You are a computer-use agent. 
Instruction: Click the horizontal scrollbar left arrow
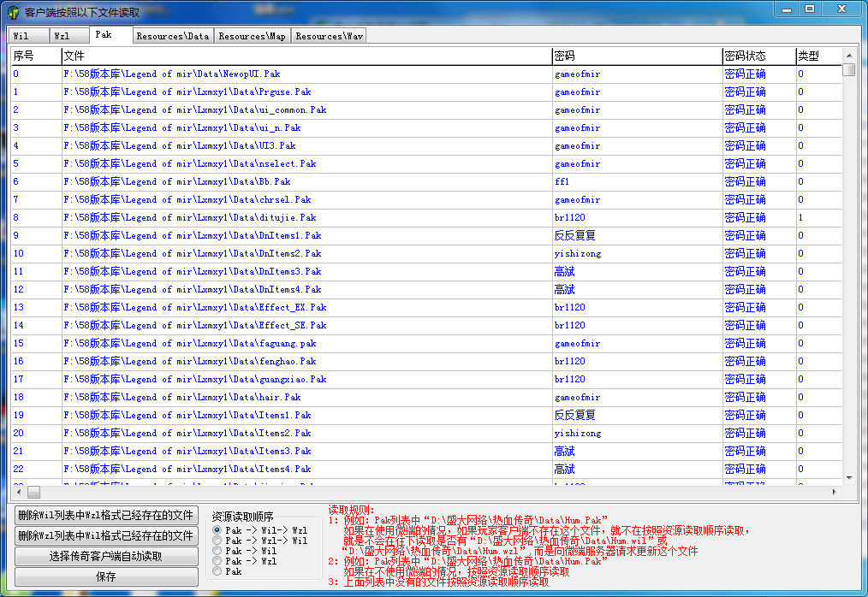[x=19, y=492]
